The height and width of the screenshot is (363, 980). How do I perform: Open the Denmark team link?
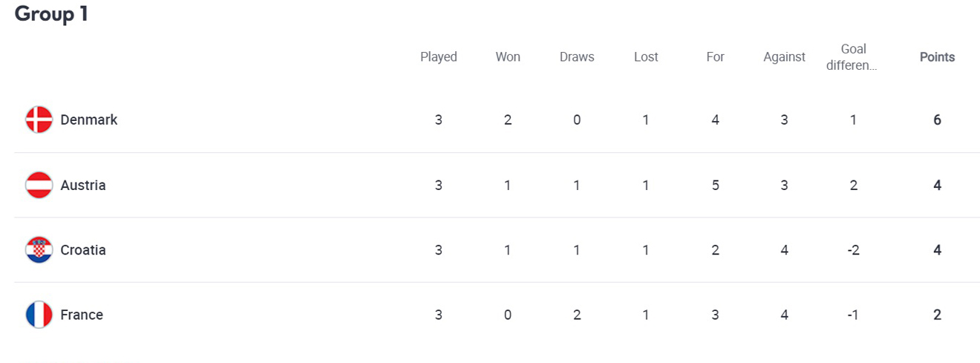[x=89, y=120]
